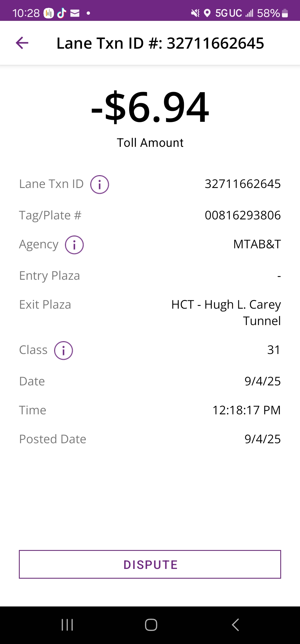300x644 pixels.
Task: Show Class info tooltip icon
Action: pos(63,350)
